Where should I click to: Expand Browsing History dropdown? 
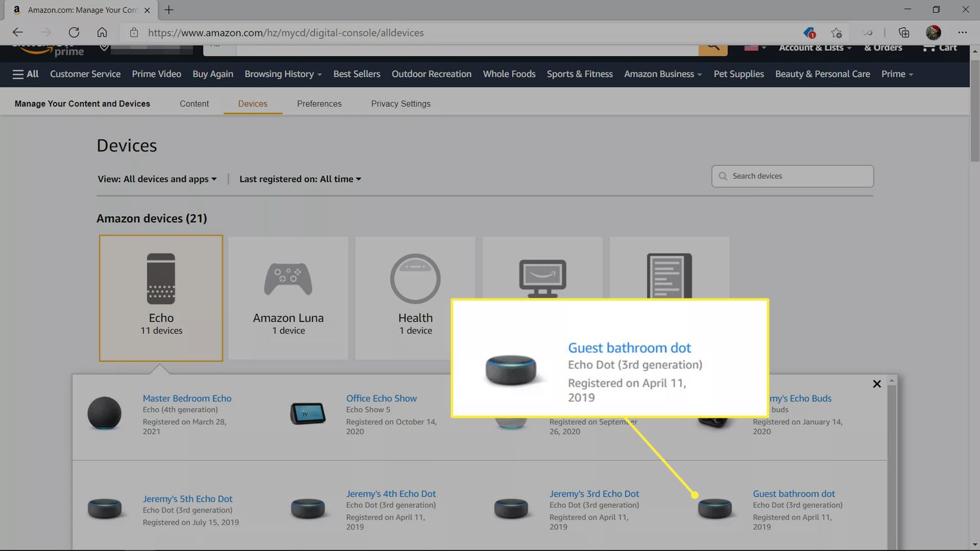283,74
